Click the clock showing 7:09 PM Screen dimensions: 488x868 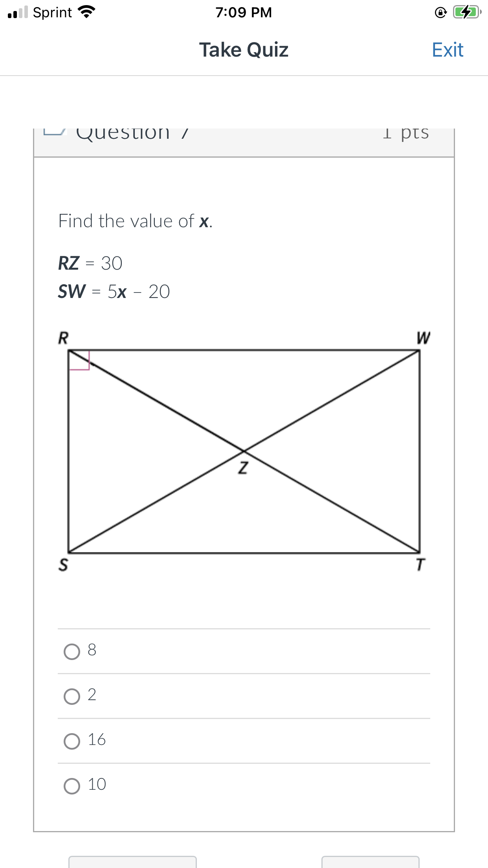click(x=244, y=12)
